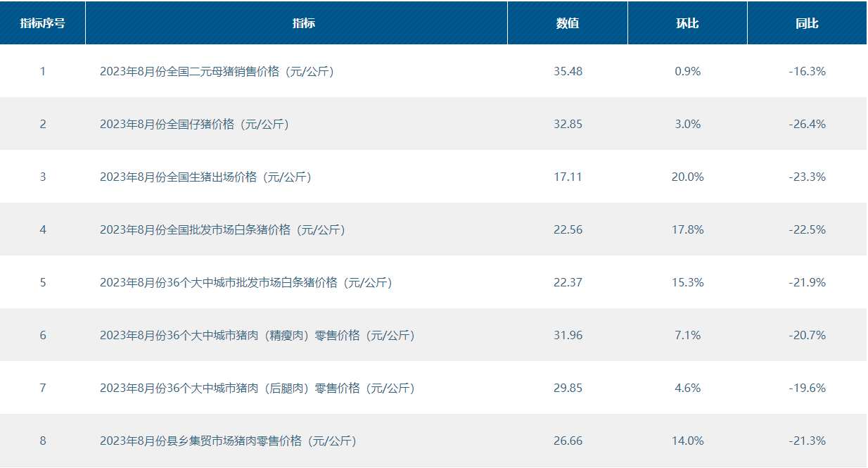Select row number 5 cell
The image size is (868, 468).
click(43, 282)
